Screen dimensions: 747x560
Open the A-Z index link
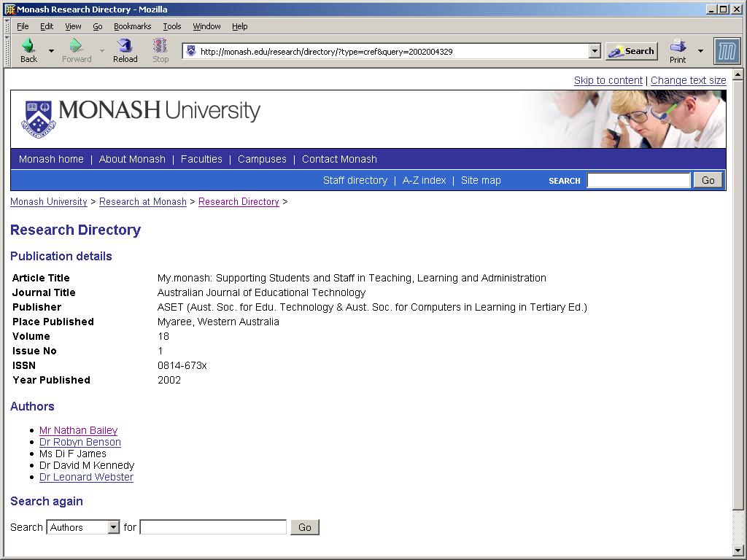[424, 181]
